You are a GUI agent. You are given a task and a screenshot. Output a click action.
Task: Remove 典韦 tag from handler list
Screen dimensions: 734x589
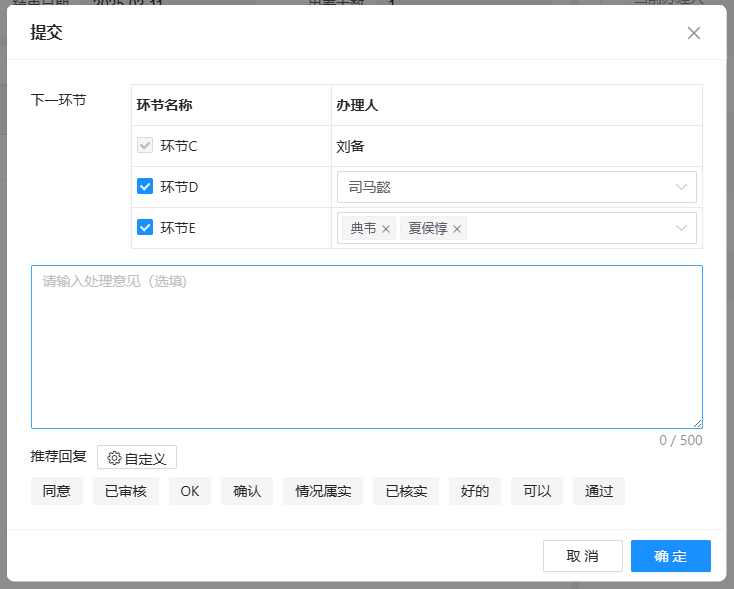[386, 229]
